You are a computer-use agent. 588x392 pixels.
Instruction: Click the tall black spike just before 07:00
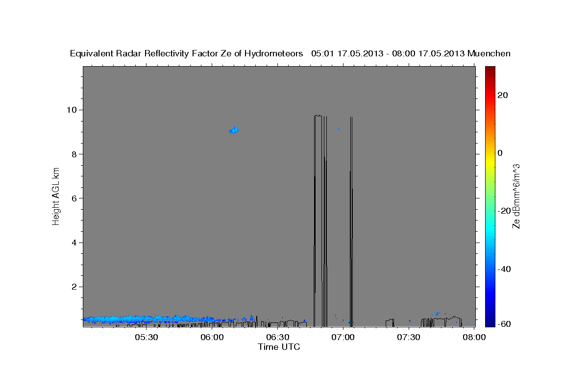(320, 220)
